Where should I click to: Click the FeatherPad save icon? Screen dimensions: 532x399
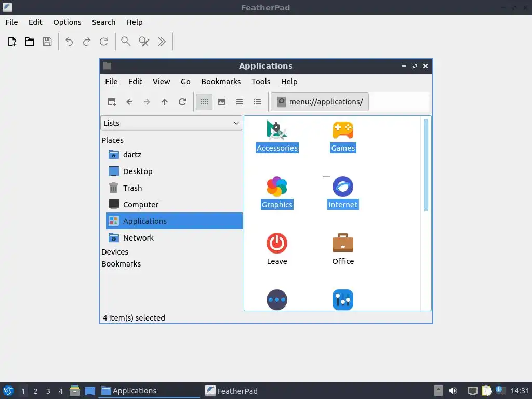[x=47, y=42]
